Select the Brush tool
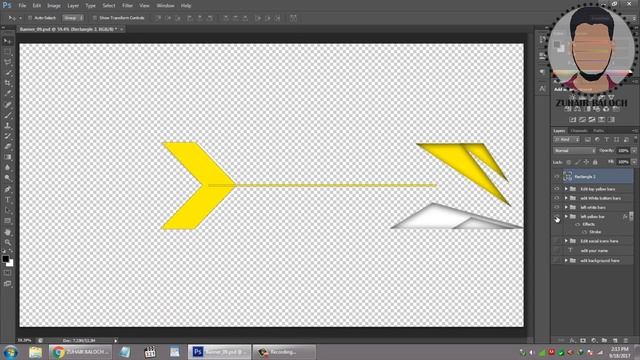The width and height of the screenshot is (640, 360). click(x=7, y=115)
